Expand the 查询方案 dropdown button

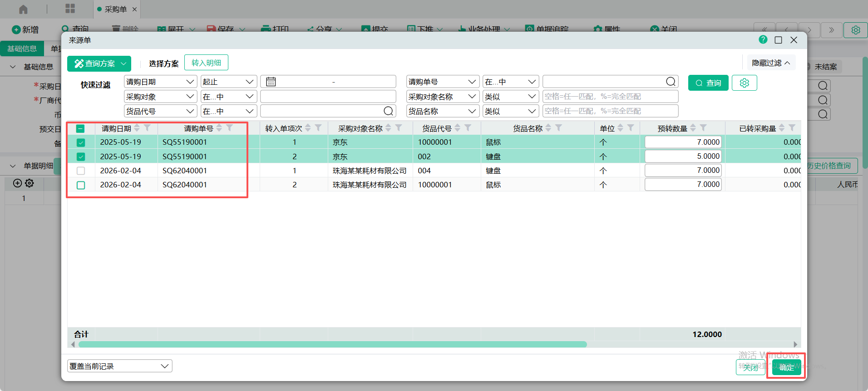pos(99,64)
